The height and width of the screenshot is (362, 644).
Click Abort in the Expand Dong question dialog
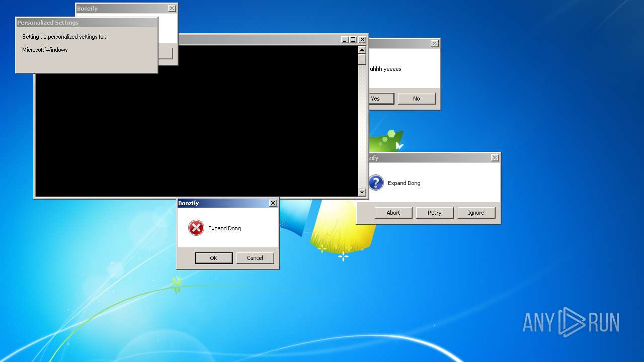(393, 213)
